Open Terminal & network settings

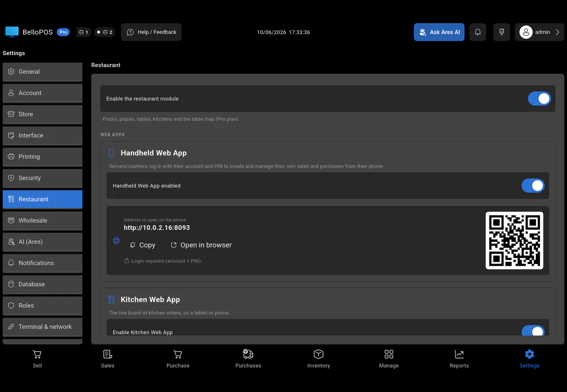pos(42,327)
